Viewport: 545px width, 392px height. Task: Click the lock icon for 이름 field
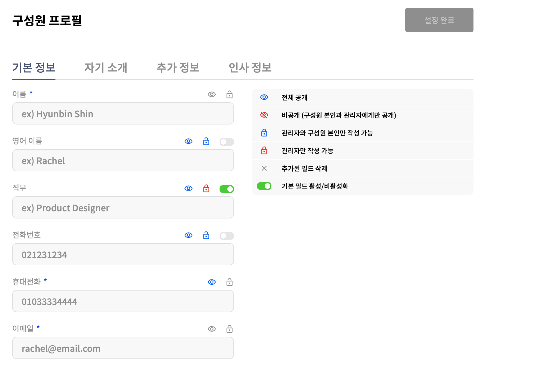[229, 95]
